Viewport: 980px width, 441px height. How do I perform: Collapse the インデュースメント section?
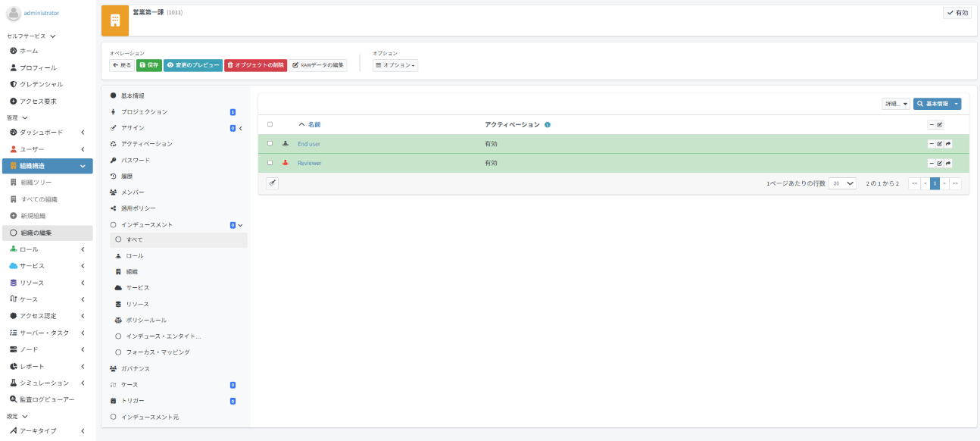pos(241,225)
